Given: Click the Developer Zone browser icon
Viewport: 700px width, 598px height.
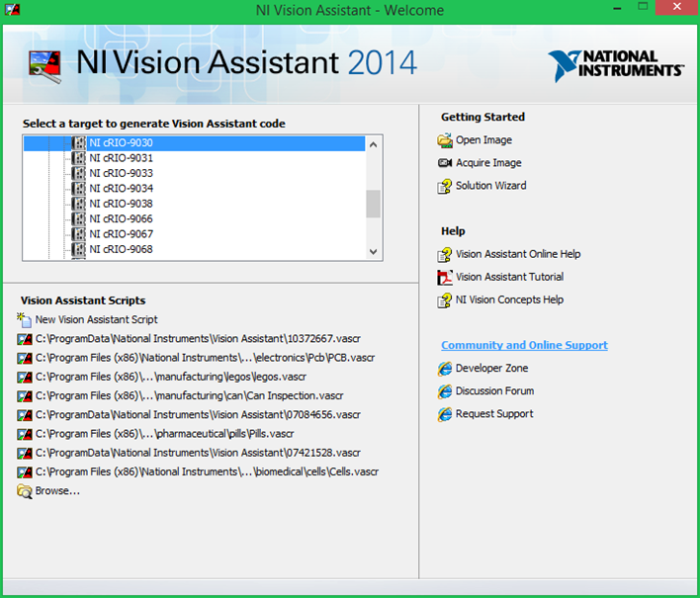Looking at the screenshot, I should 445,369.
